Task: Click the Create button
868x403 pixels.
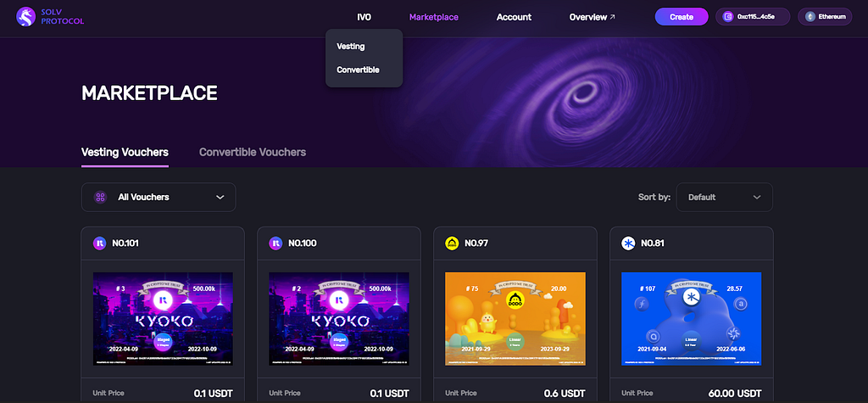Action: tap(682, 17)
